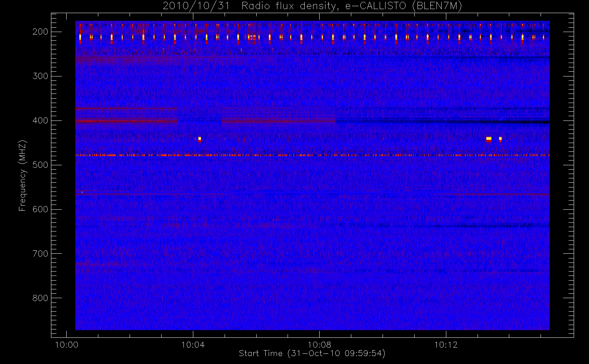
Task: Click the 10:08 time tick label
Action: (319, 345)
